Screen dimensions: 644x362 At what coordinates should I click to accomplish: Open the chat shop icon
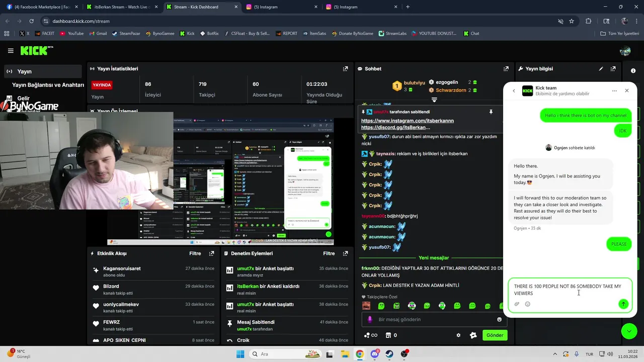[388, 335]
